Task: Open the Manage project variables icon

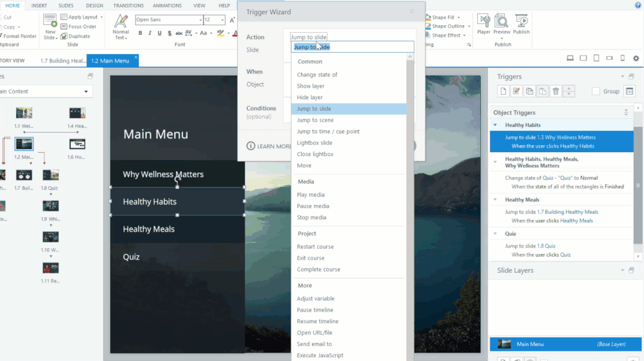Action: [630, 92]
